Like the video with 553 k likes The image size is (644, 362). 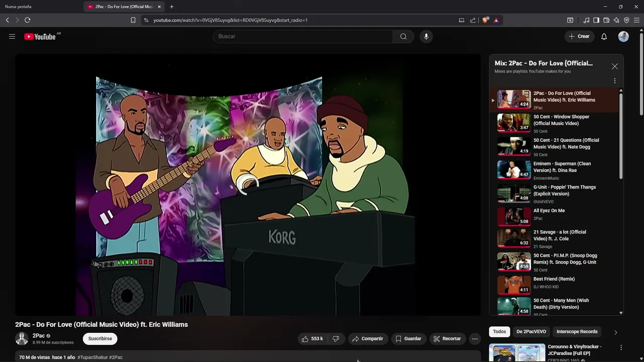[312, 339]
